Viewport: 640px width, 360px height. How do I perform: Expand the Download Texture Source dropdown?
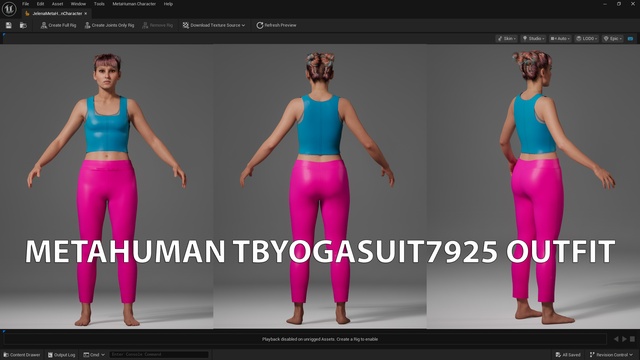(x=214, y=25)
